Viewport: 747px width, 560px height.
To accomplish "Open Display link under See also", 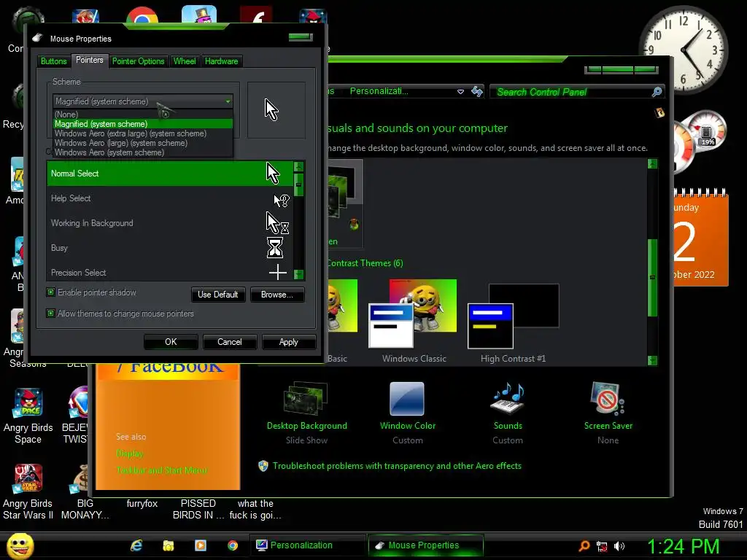I will coord(130,454).
